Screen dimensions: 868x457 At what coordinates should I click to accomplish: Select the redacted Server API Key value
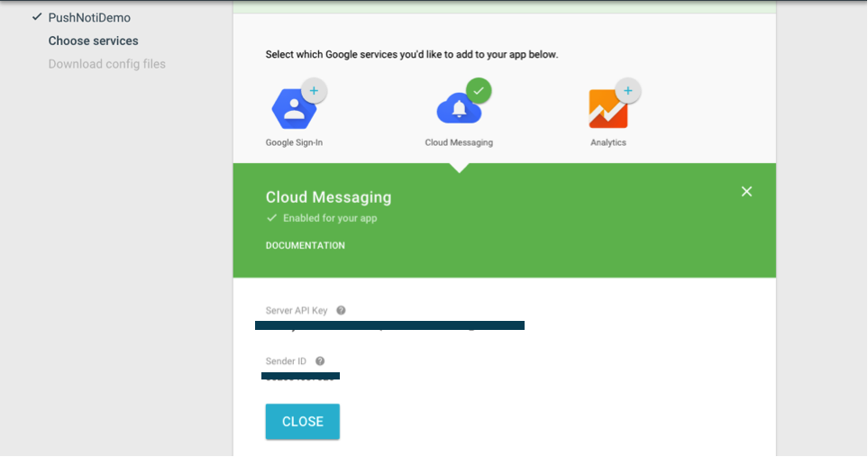tap(389, 325)
